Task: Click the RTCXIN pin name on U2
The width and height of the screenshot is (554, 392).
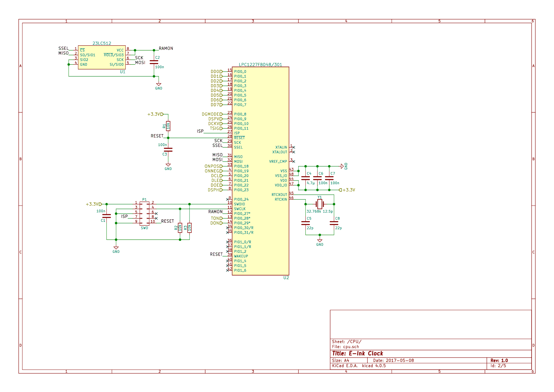Action: (x=281, y=199)
